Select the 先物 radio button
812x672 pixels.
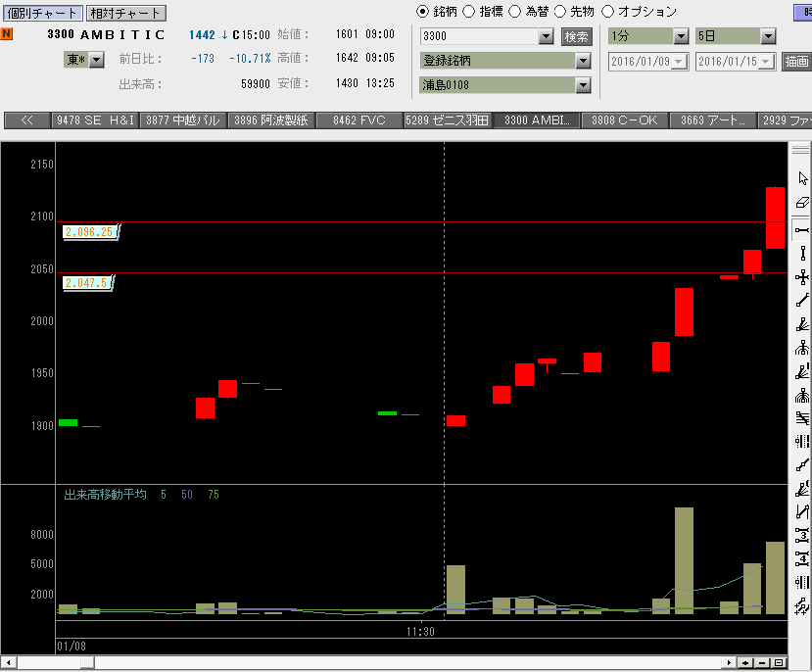point(560,12)
